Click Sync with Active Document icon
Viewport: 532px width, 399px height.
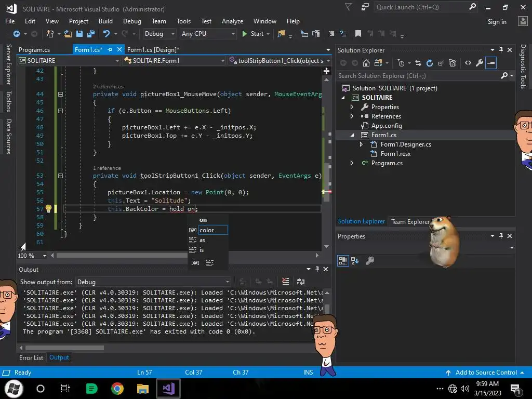coord(418,63)
